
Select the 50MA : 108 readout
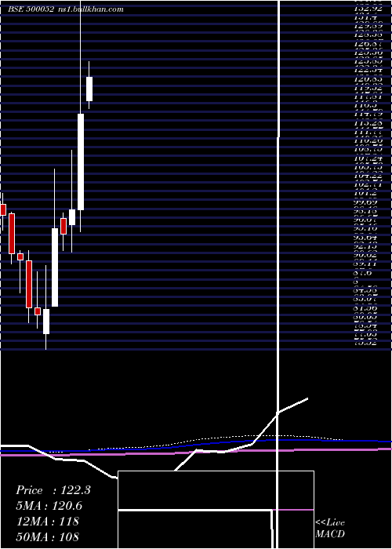[48, 536]
